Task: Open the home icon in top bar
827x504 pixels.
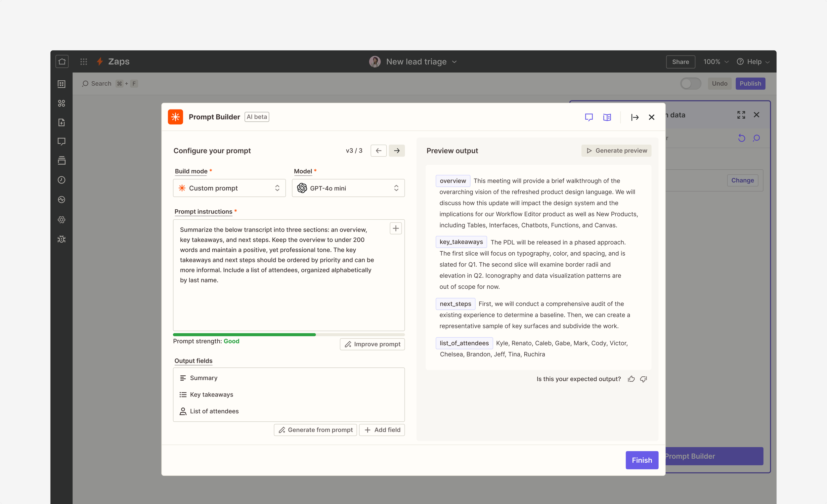Action: click(62, 62)
